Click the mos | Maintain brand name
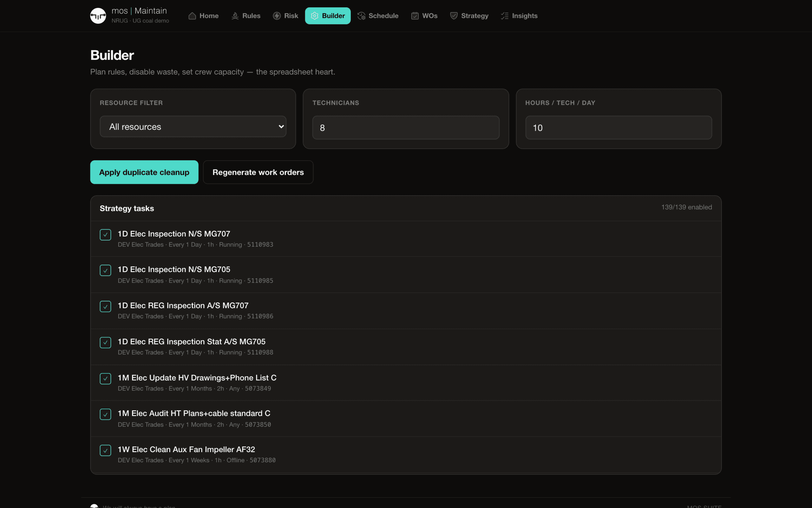This screenshot has height=508, width=812. click(x=139, y=11)
